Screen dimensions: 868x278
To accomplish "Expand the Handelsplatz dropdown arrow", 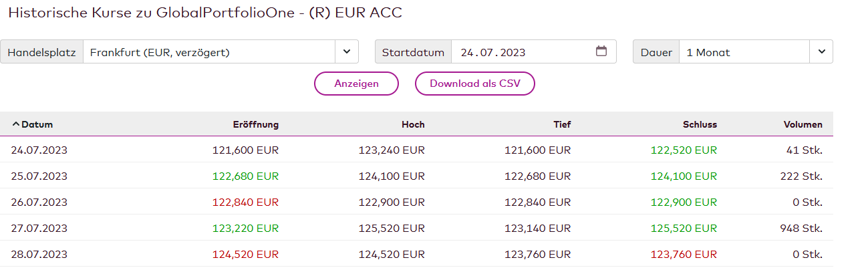I will point(346,51).
